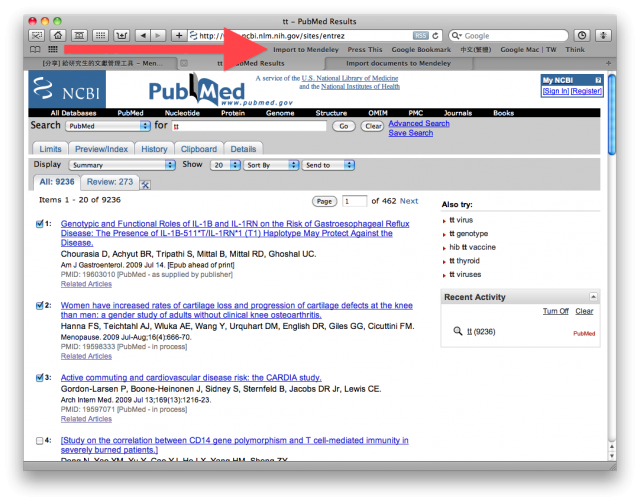Select Nucleotide in database bar
The image size is (640, 503).
pos(182,113)
